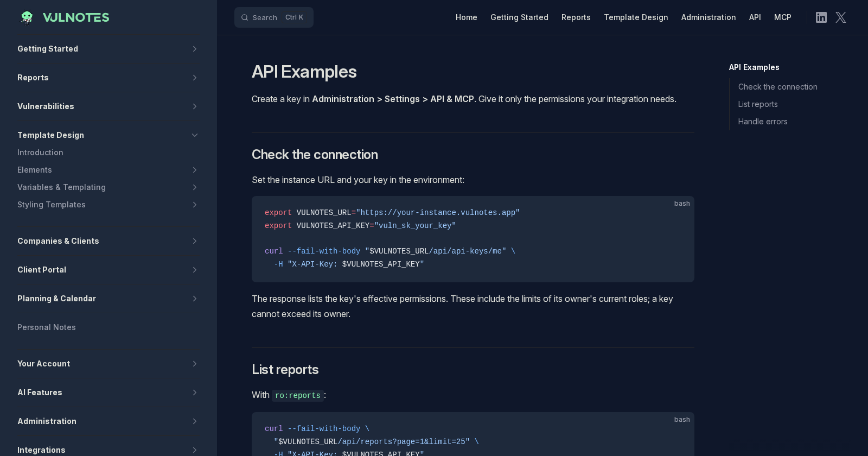Expand the Reports sidebar chevron
Image resolution: width=868 pixels, height=456 pixels.
pyautogui.click(x=195, y=78)
